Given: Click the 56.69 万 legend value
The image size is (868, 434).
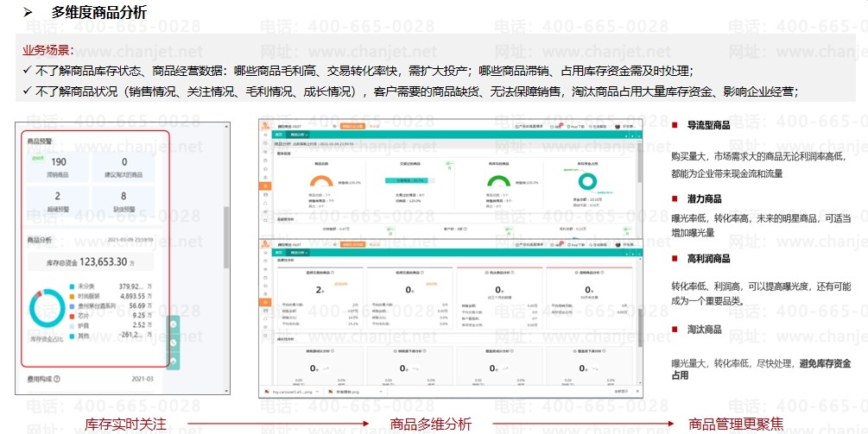Looking at the screenshot, I should tap(140, 305).
